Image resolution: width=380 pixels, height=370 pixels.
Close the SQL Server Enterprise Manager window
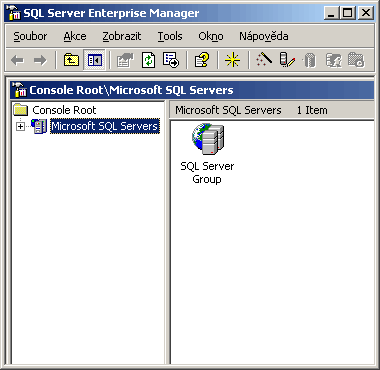click(366, 13)
